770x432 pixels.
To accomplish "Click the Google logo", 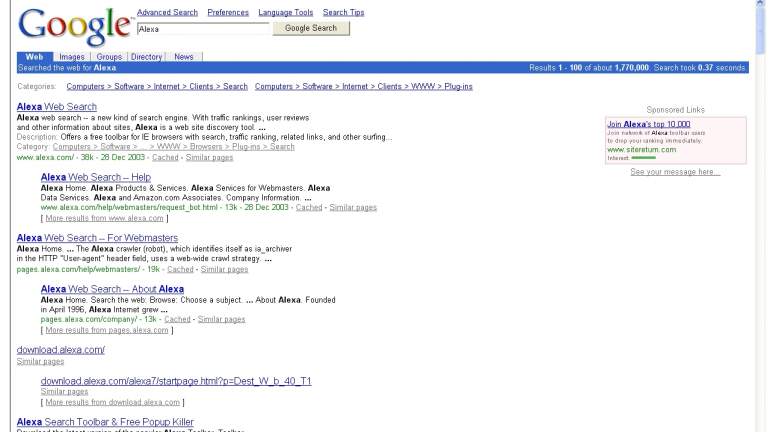I will [x=76, y=27].
